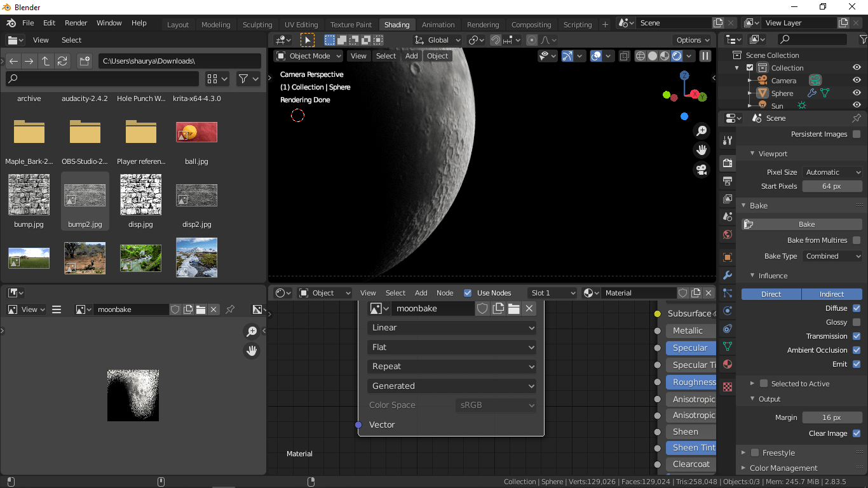This screenshot has height=488, width=868.
Task: Select Direct influence button
Action: 771,294
